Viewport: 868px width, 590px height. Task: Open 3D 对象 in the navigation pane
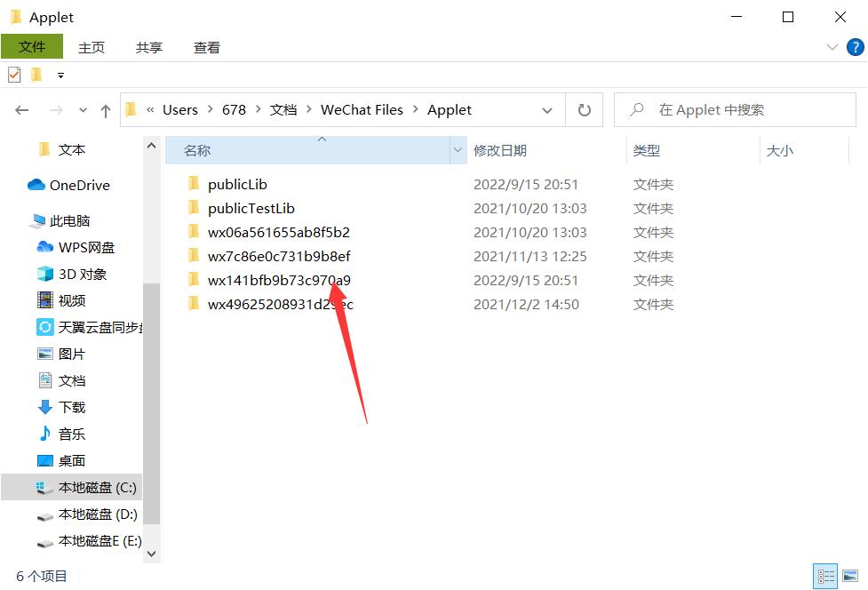pyautogui.click(x=83, y=274)
